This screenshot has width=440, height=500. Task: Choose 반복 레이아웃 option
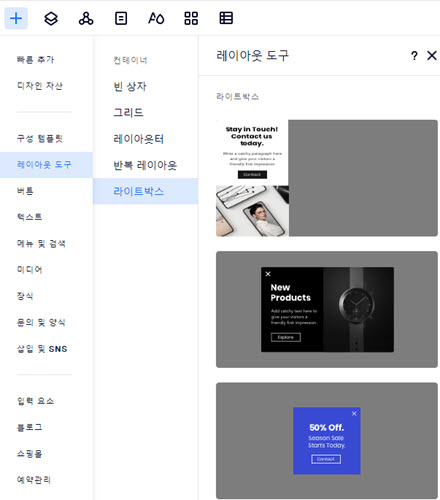(x=145, y=165)
